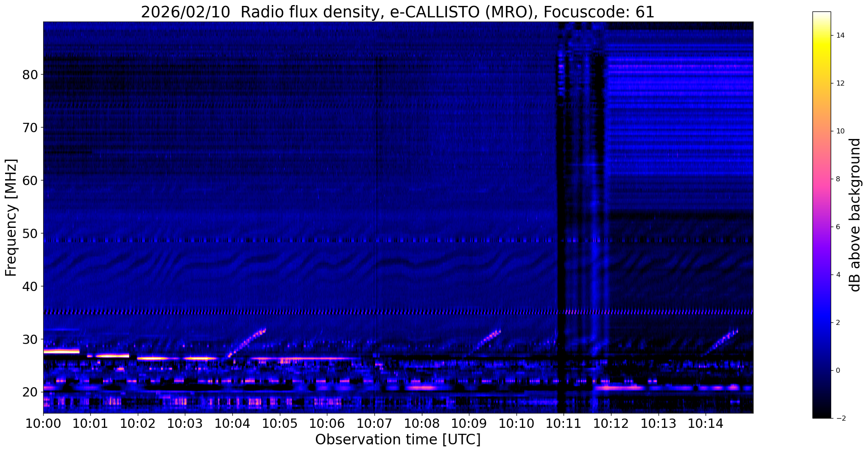Click the 10:00 time tick label
This screenshot has width=868, height=452.
(43, 424)
